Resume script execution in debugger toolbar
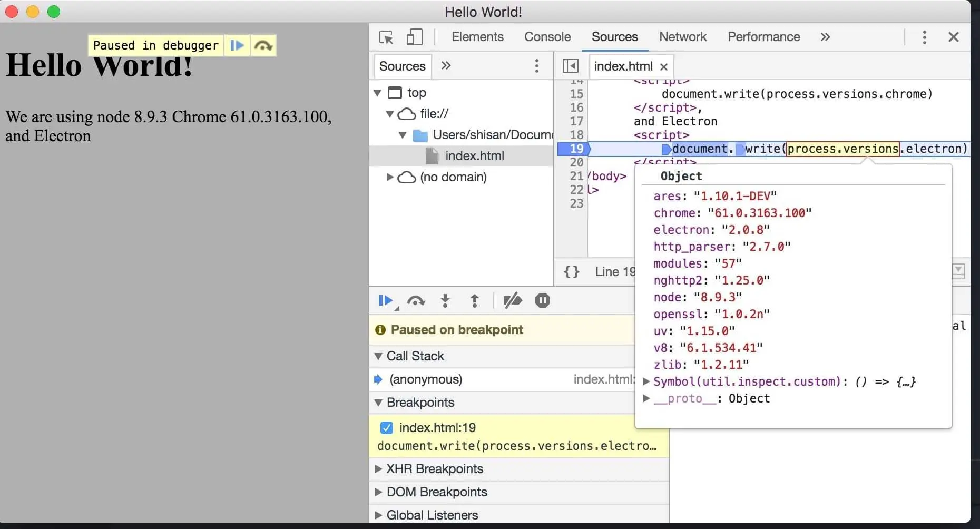Image resolution: width=980 pixels, height=529 pixels. click(387, 301)
